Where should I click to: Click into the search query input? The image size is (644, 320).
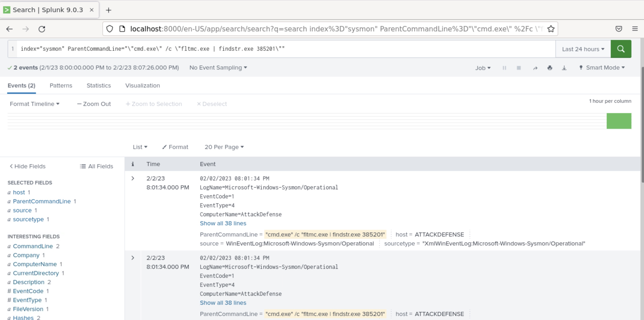pos(286,49)
